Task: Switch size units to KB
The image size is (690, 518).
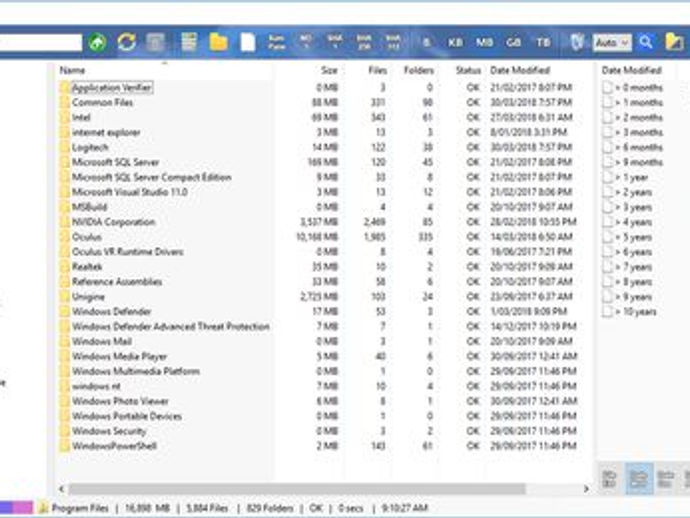Action: (455, 43)
